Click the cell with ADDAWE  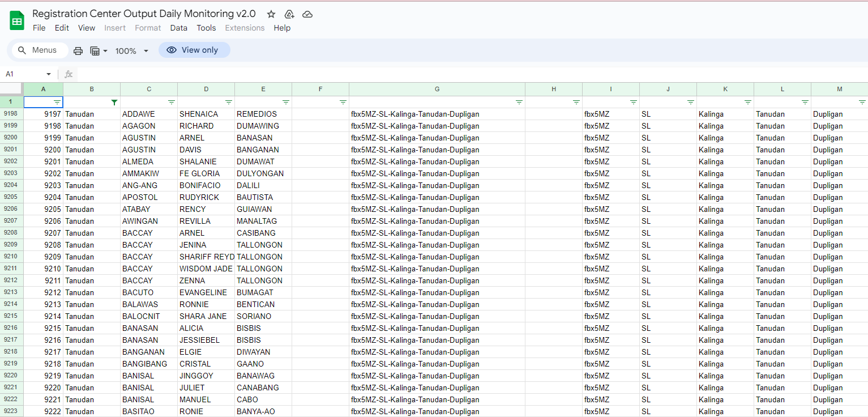149,114
